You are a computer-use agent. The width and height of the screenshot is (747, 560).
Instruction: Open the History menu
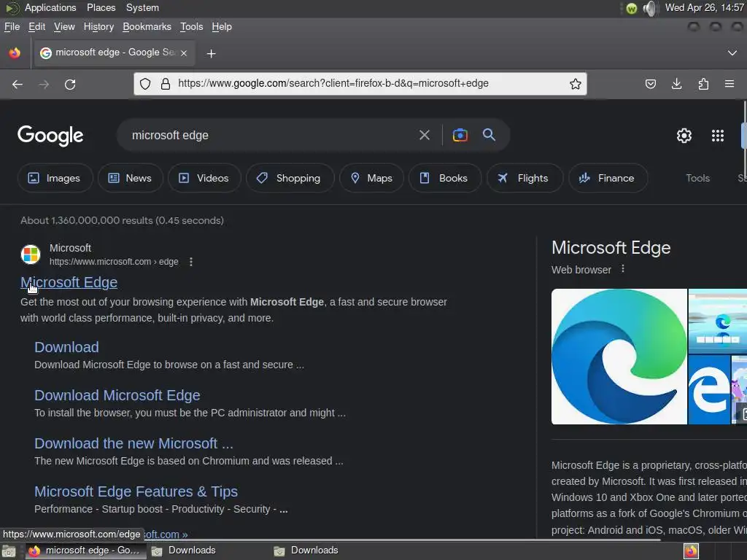98,27
